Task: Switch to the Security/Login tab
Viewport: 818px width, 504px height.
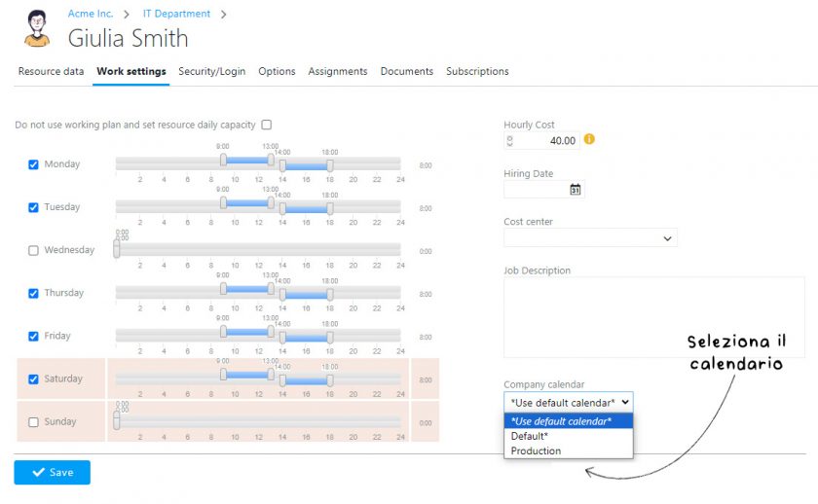Action: pos(211,71)
